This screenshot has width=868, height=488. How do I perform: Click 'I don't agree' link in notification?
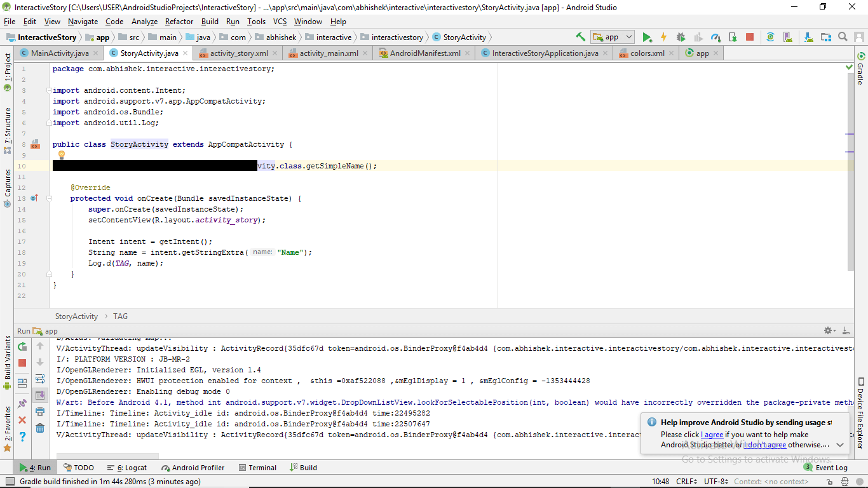pyautogui.click(x=765, y=445)
